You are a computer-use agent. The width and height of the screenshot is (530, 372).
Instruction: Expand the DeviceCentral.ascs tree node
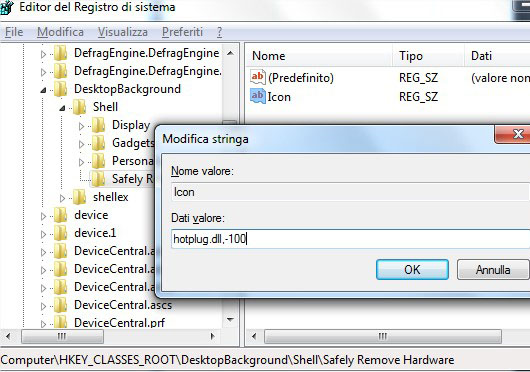pos(43,306)
